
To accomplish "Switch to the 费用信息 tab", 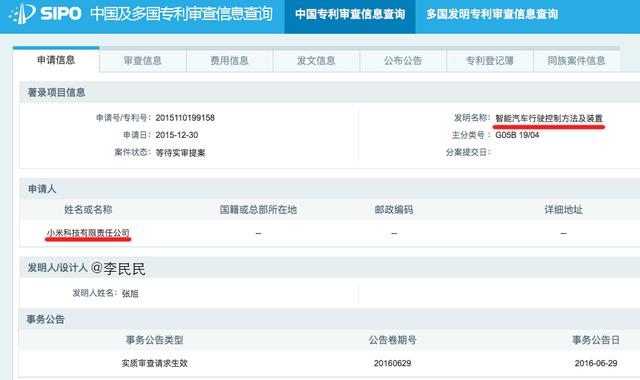I will point(229,61).
